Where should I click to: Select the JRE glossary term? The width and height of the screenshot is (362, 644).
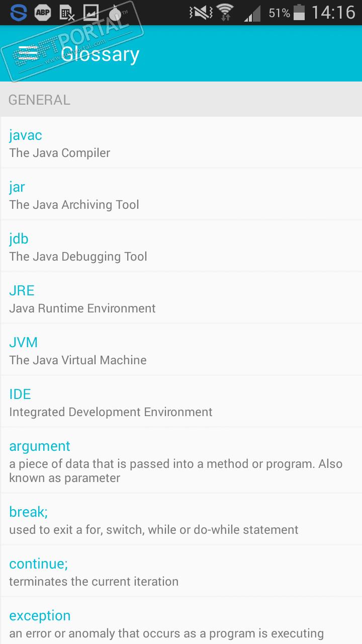(181, 298)
